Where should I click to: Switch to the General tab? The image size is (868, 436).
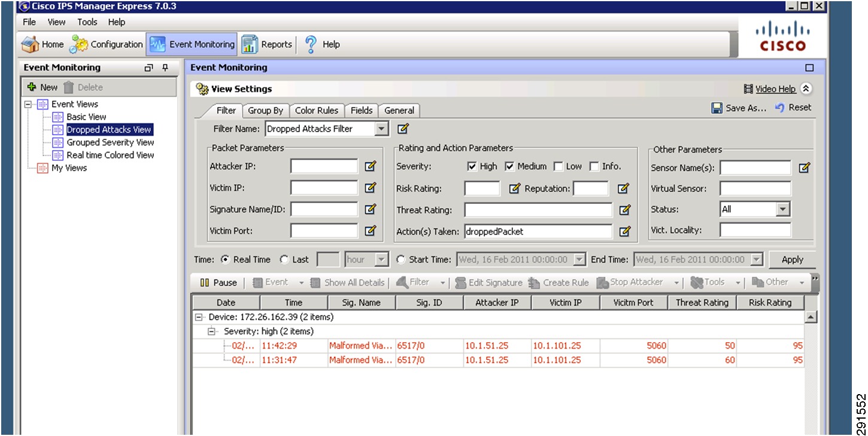[399, 111]
